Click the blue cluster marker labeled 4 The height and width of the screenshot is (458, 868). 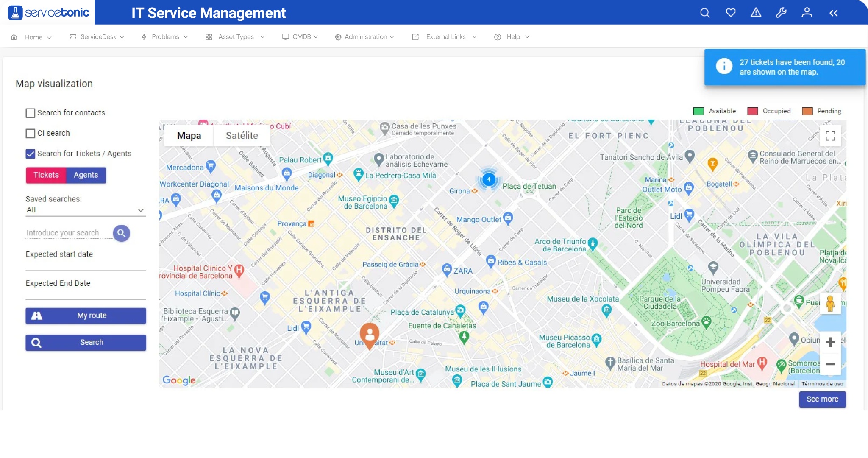(489, 179)
